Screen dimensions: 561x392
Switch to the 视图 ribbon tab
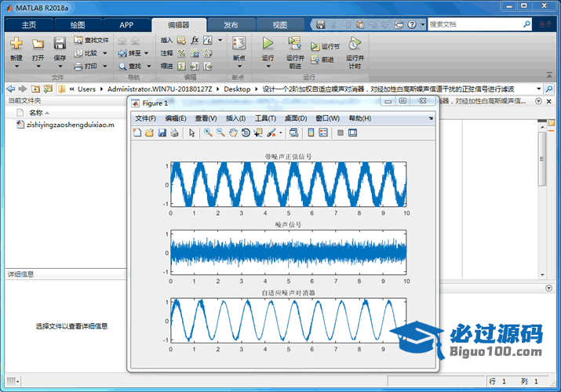pos(280,25)
